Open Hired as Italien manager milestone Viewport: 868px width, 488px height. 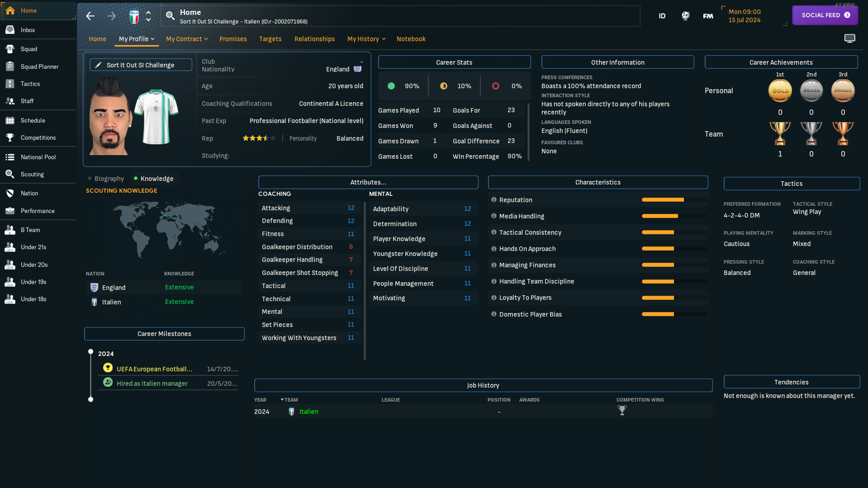pyautogui.click(x=152, y=384)
